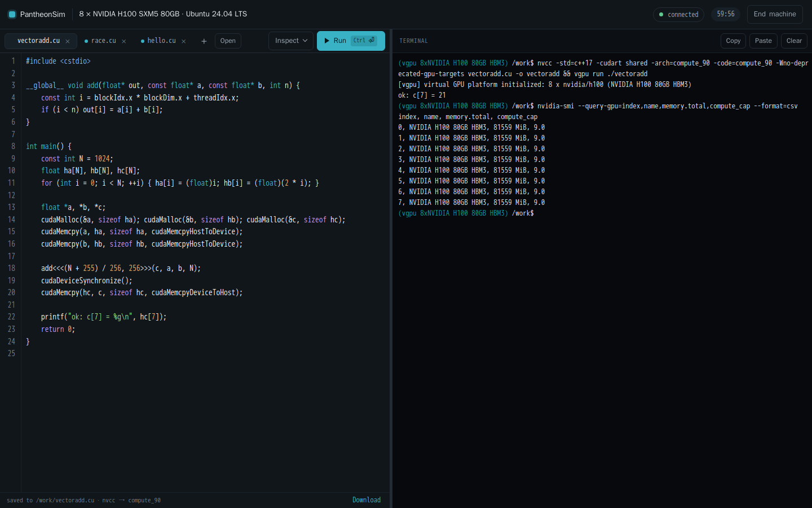Clear the terminal output
Image resolution: width=812 pixels, height=508 pixels.
point(794,41)
